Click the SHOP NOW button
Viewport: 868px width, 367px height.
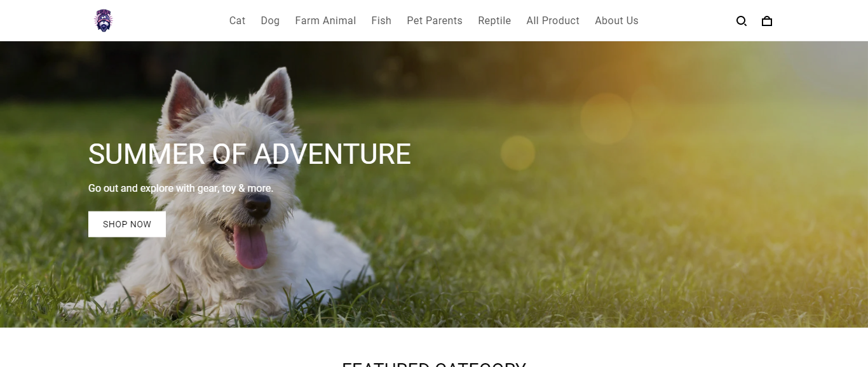127,224
